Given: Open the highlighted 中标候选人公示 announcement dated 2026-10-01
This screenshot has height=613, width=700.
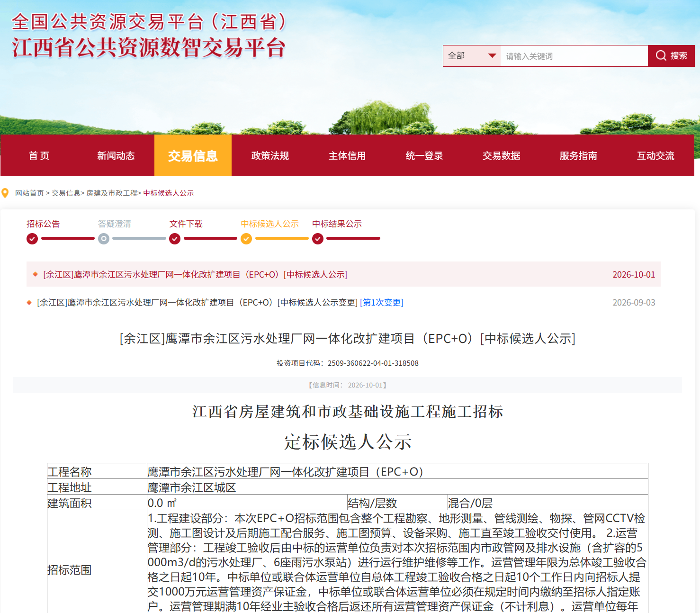Looking at the screenshot, I should tap(195, 275).
